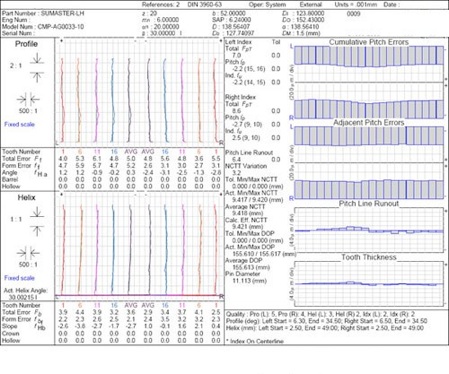Click the 'Di : 123.80000' value

click(x=303, y=13)
